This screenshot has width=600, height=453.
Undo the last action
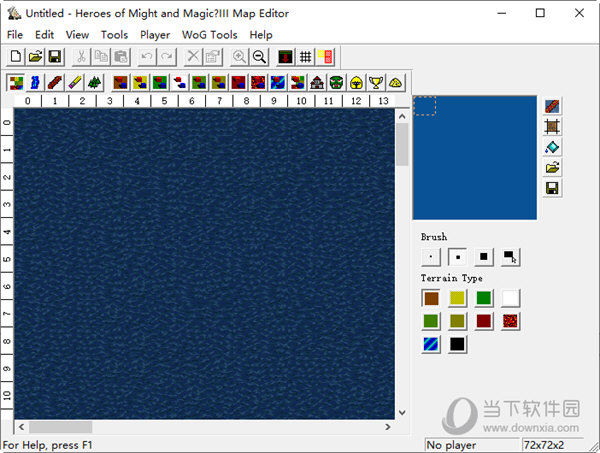pos(147,57)
